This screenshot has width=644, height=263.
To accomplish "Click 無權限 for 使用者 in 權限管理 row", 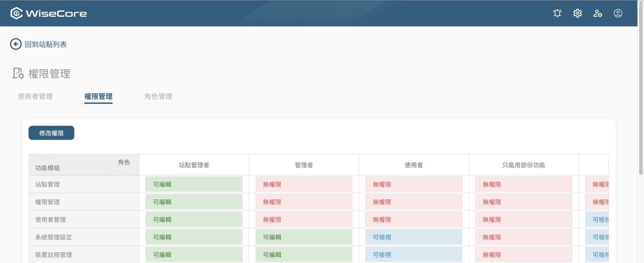I will tap(414, 202).
